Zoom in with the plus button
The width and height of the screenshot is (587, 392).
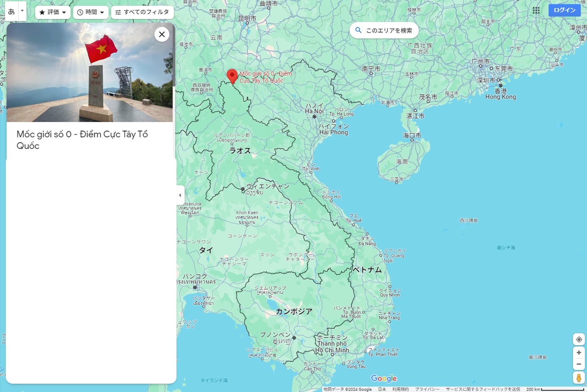point(579,353)
